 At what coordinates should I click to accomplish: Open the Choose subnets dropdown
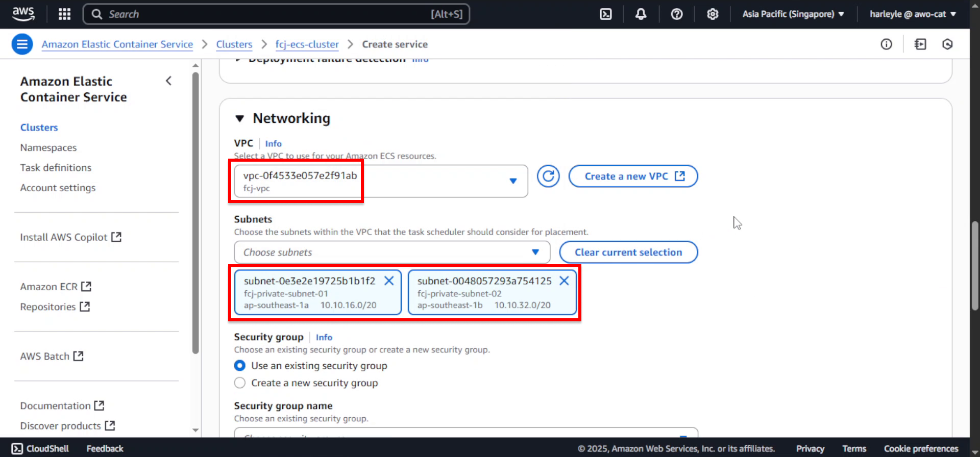[x=392, y=252]
